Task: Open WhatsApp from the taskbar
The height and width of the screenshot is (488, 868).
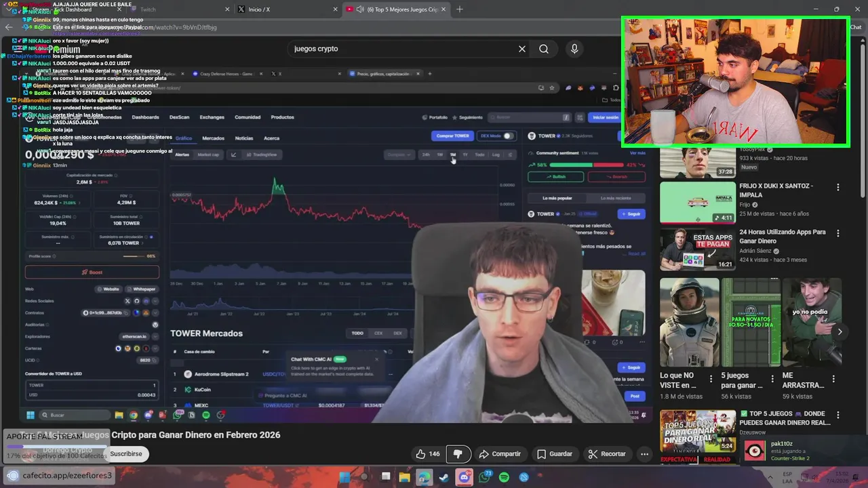Action: [484, 477]
